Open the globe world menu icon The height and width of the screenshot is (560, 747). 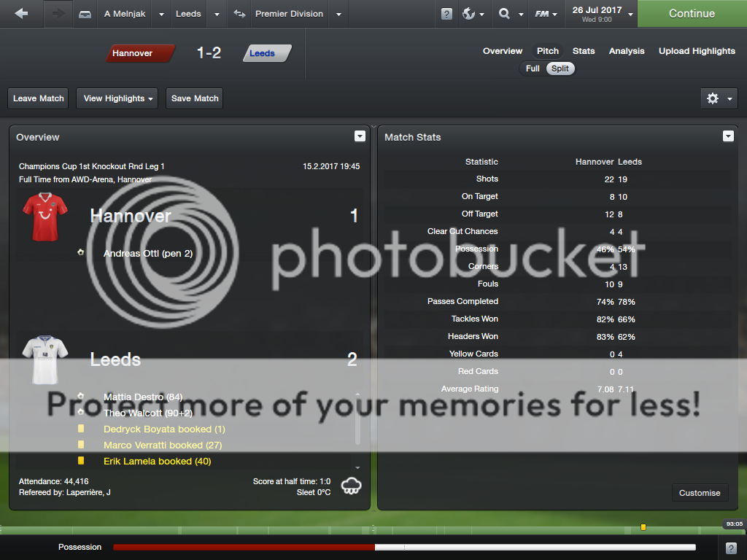(x=469, y=14)
